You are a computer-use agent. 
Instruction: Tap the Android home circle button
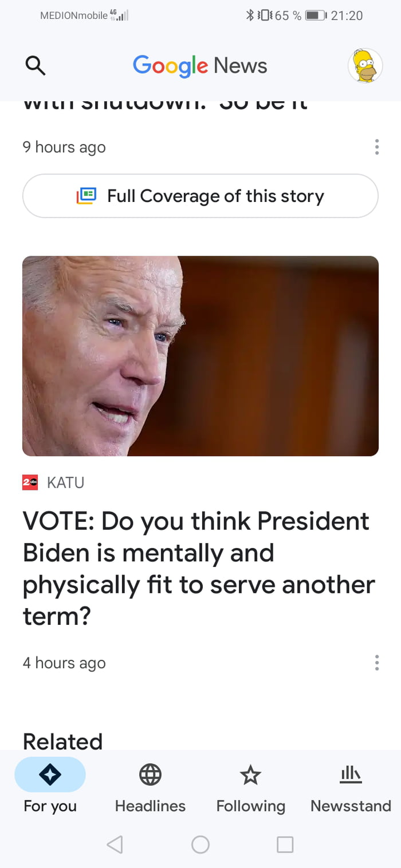pos(200,844)
